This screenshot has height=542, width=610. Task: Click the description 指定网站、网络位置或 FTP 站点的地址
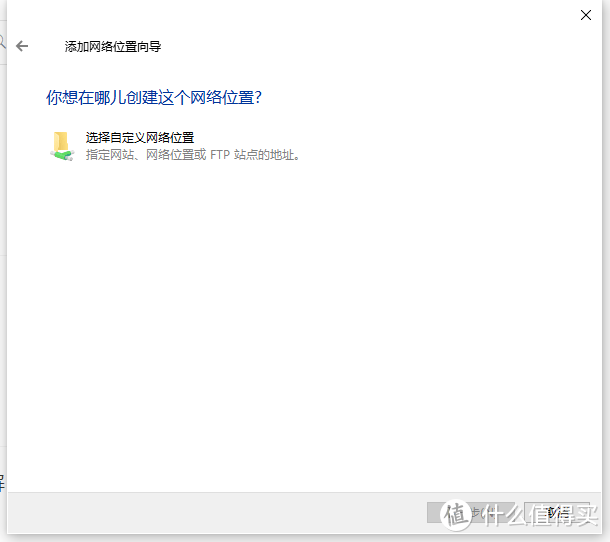[193, 155]
